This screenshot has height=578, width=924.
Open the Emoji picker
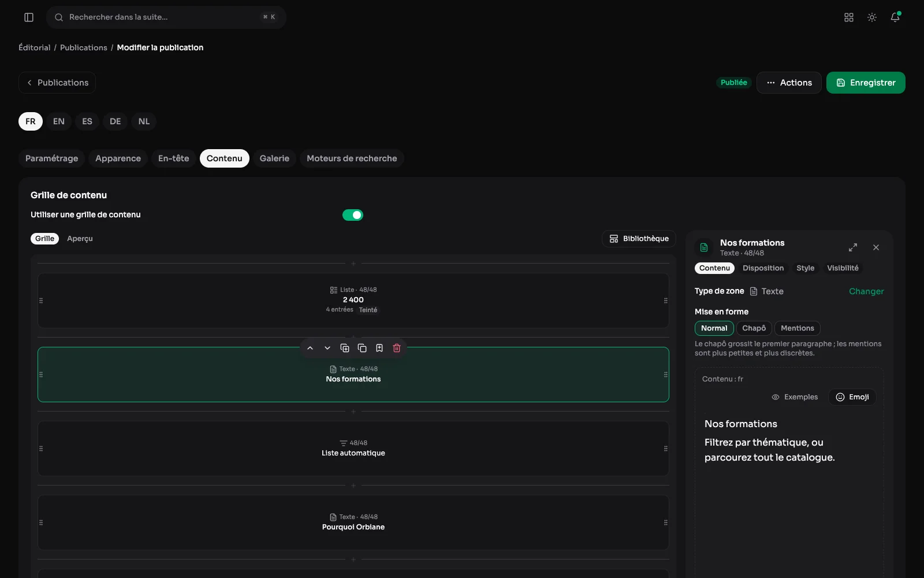point(852,397)
